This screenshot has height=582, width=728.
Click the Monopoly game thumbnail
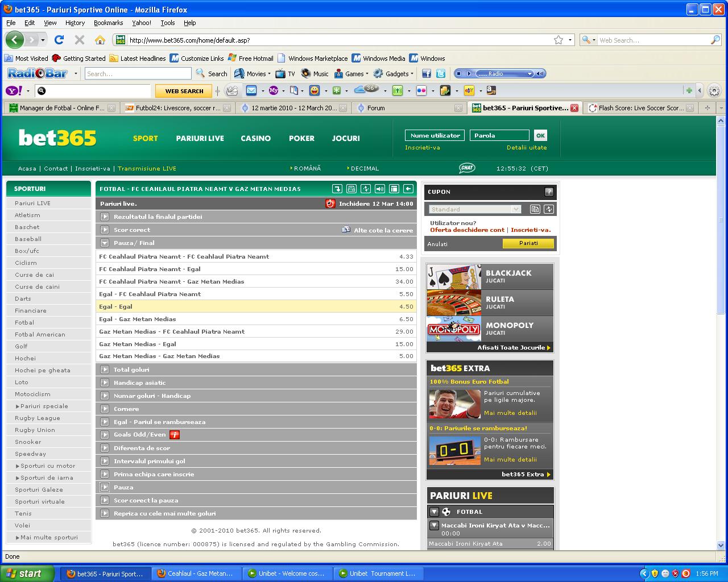pyautogui.click(x=454, y=329)
